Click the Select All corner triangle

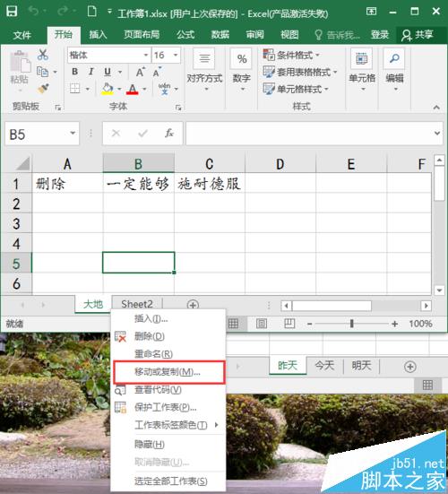pos(23,163)
